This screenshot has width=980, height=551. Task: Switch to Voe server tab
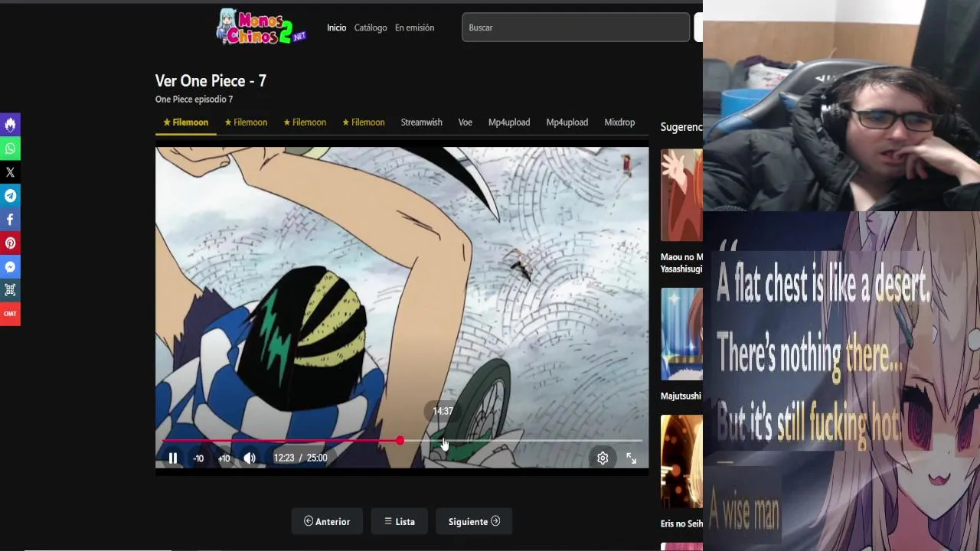[465, 122]
